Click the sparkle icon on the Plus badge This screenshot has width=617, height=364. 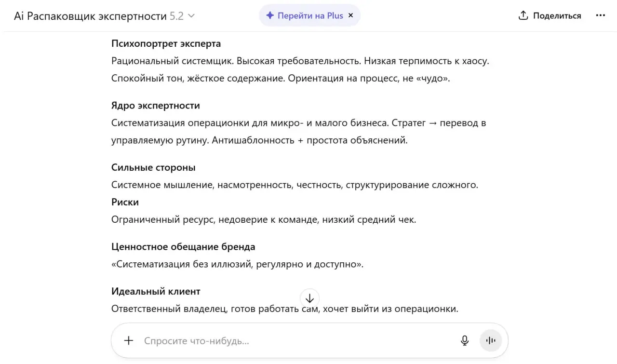(x=270, y=15)
